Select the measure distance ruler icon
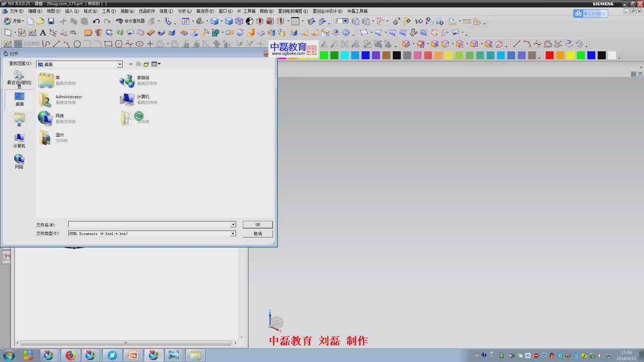The image size is (644, 362). click(466, 21)
